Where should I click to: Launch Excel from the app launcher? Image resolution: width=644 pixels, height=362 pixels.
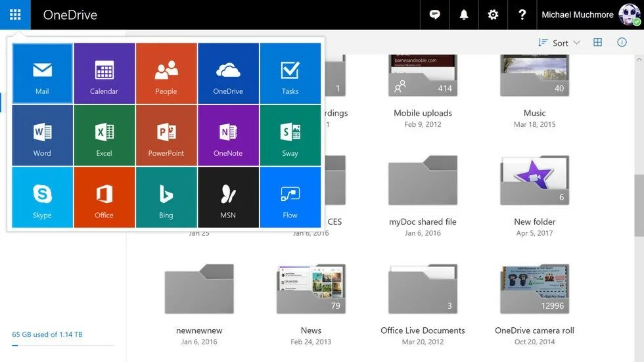104,135
